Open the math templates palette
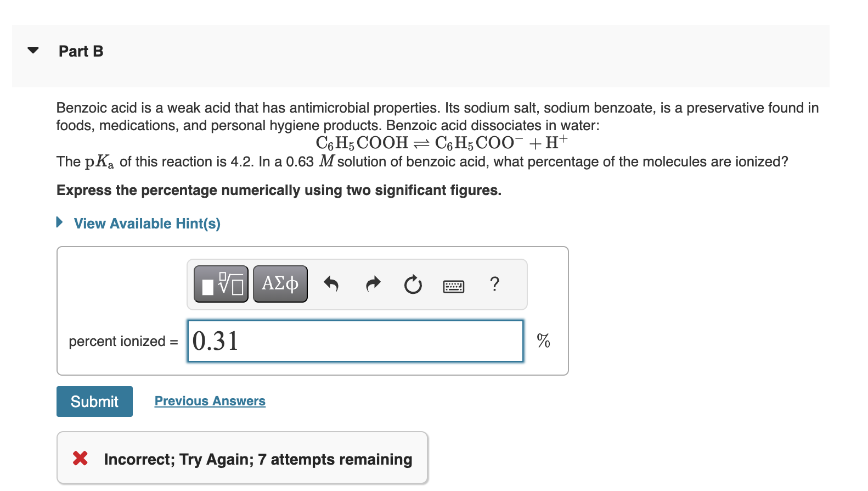This screenshot has height=491, width=868. pos(220,283)
